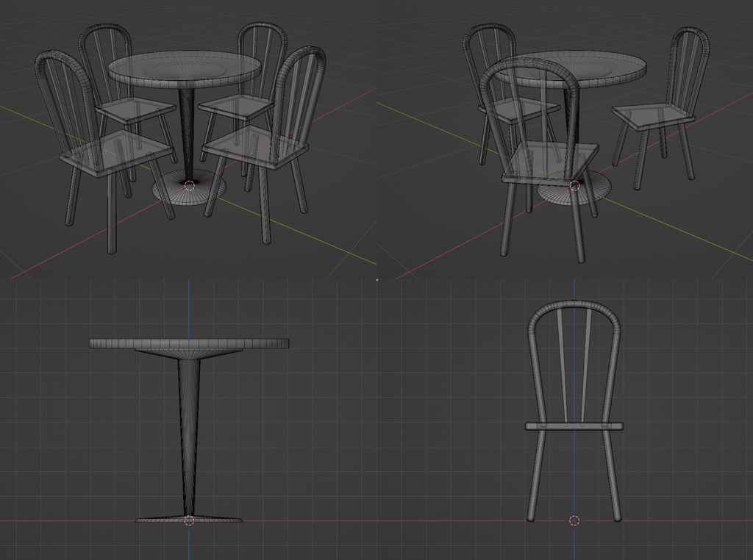Select the flat table foot base in the front view
Viewport: 753px width, 560px height.
189,520
